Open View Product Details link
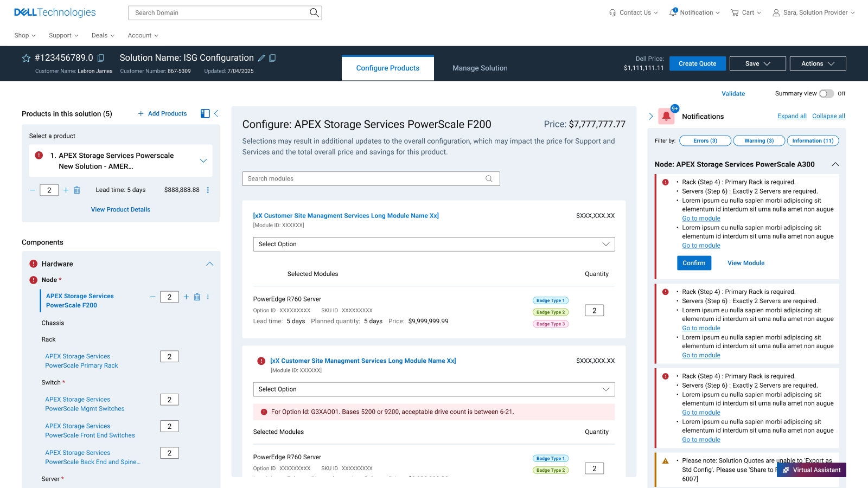 (120, 210)
